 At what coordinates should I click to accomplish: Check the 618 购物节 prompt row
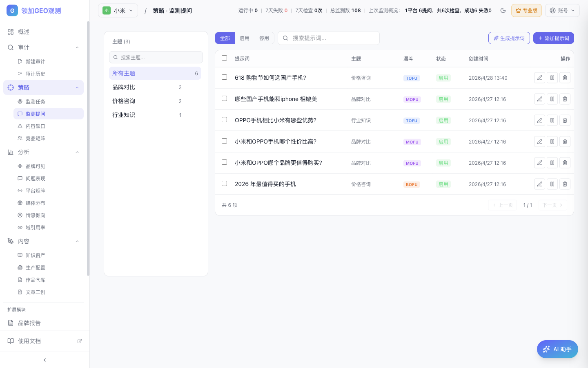click(224, 77)
